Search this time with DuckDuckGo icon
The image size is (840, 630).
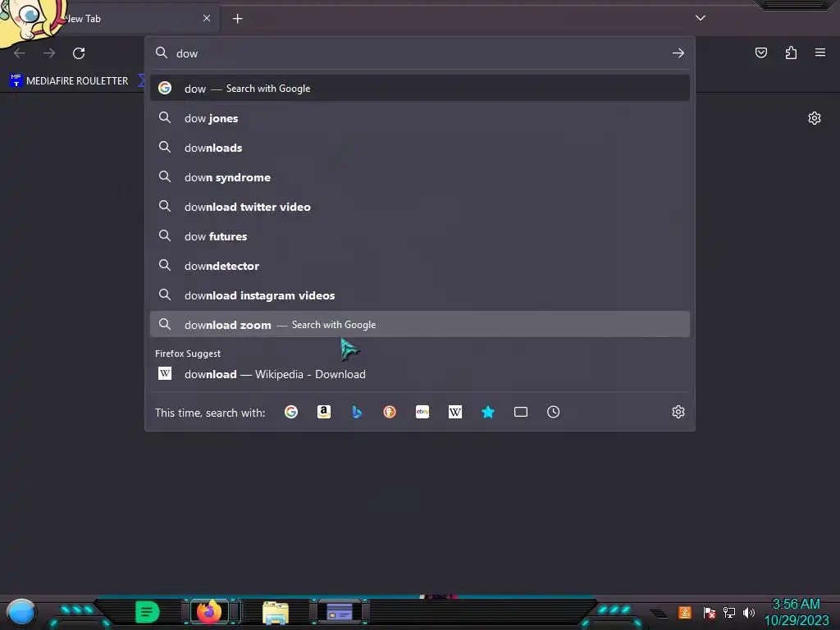(x=390, y=412)
